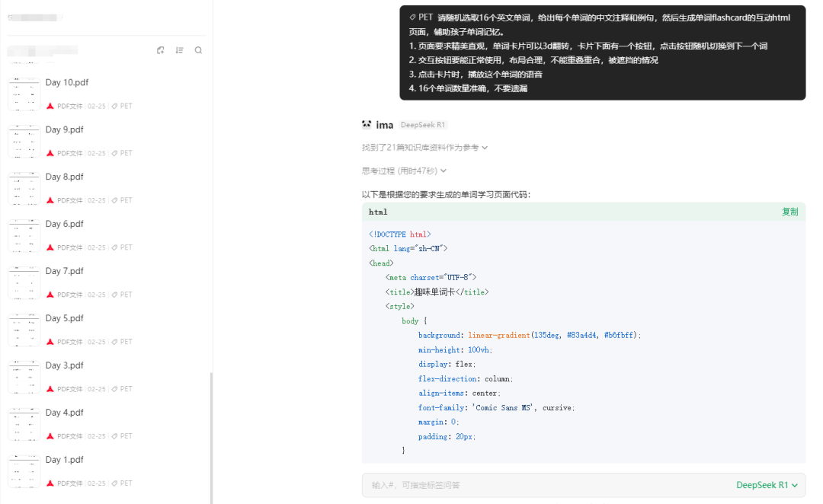Click the user prompt message bubble
The image size is (823, 504).
[603, 53]
